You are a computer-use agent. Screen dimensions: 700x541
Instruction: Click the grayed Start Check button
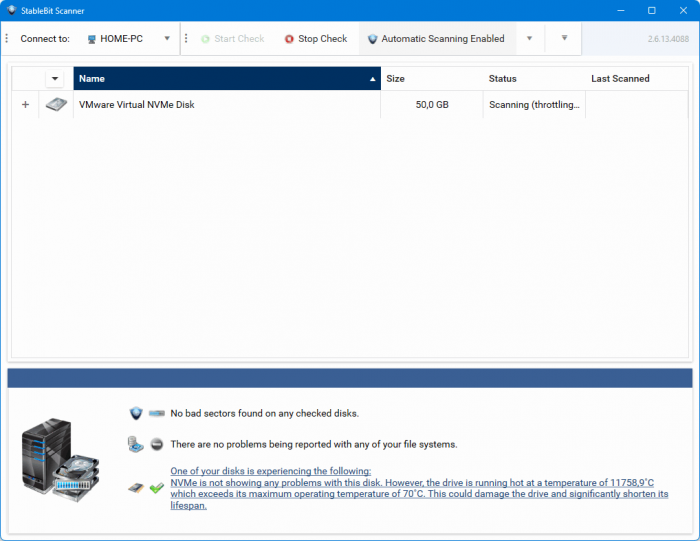(233, 39)
